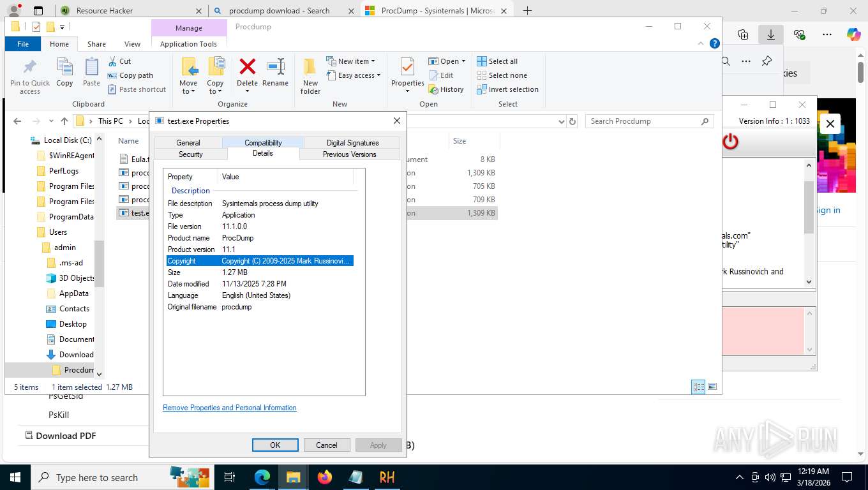Expand the Open button dropdown
Image resolution: width=868 pixels, height=490 pixels.
click(x=463, y=61)
